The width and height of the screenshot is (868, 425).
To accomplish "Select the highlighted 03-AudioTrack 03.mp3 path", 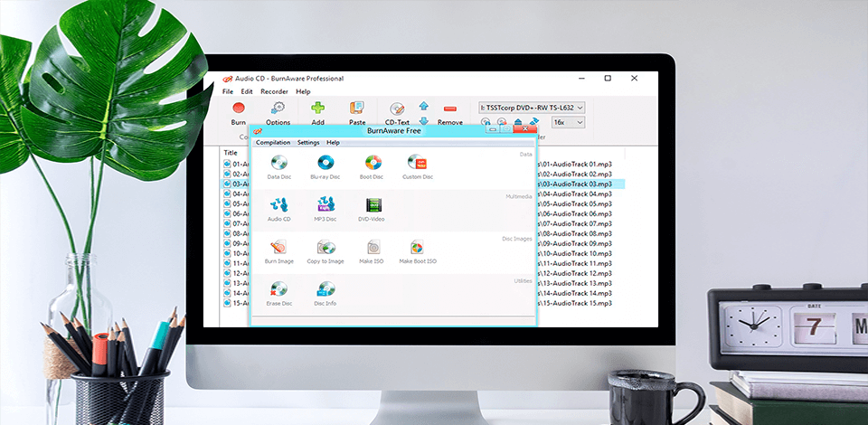I will [575, 184].
